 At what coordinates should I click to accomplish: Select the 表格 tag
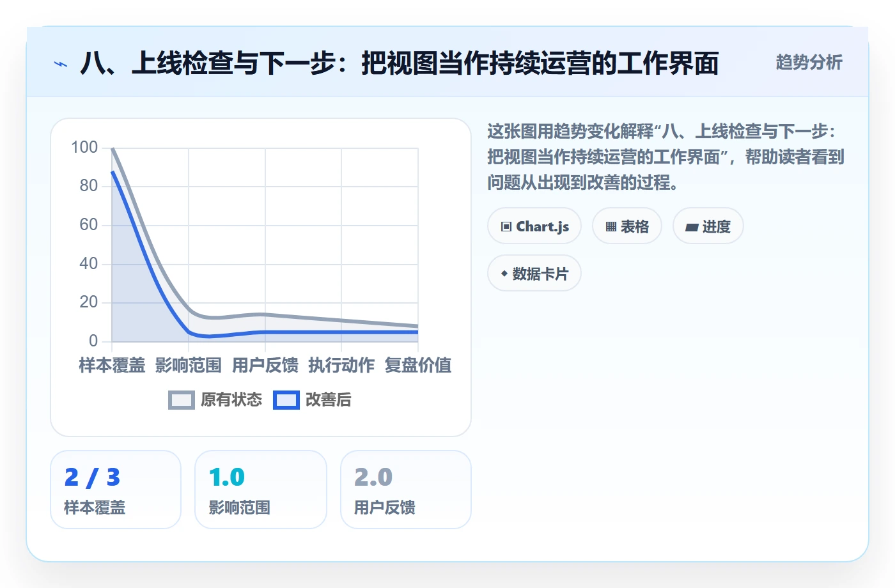point(627,226)
